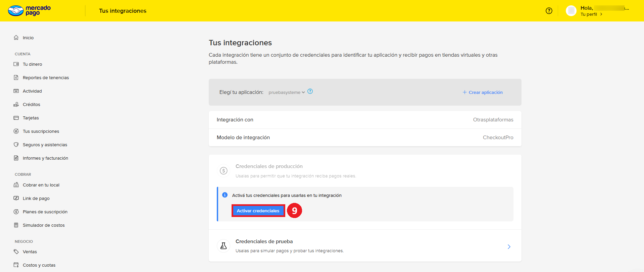Viewport: 644px width, 272px height.
Task: Open the help question mark icon in header
Action: coord(549,11)
